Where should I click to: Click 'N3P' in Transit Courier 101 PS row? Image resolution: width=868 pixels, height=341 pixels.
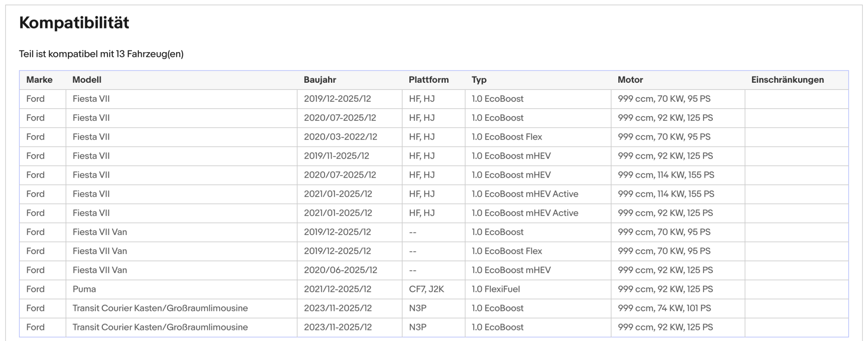coord(418,308)
